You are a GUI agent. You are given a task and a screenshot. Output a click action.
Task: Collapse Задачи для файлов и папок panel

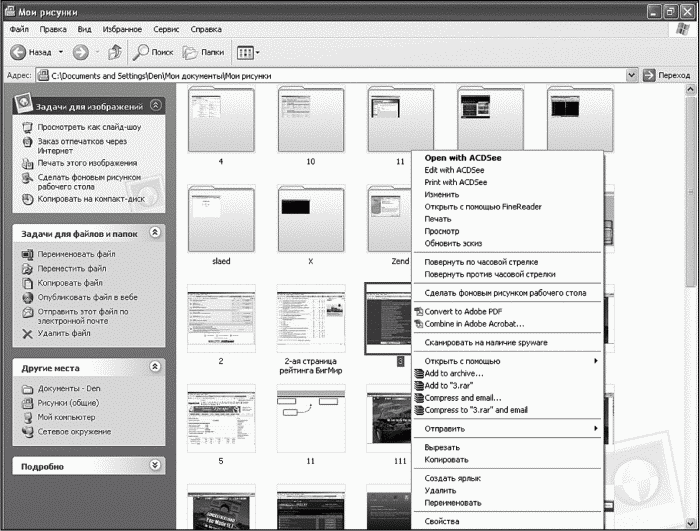pyautogui.click(x=155, y=232)
